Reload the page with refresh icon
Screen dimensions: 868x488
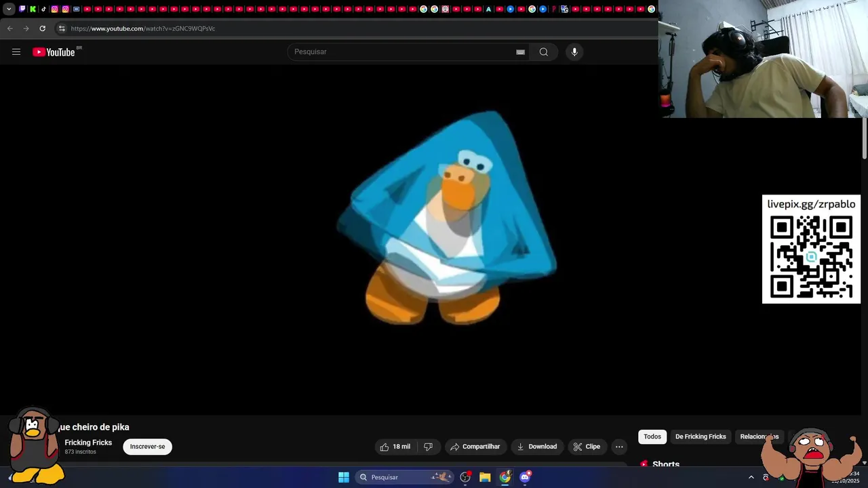pos(42,28)
